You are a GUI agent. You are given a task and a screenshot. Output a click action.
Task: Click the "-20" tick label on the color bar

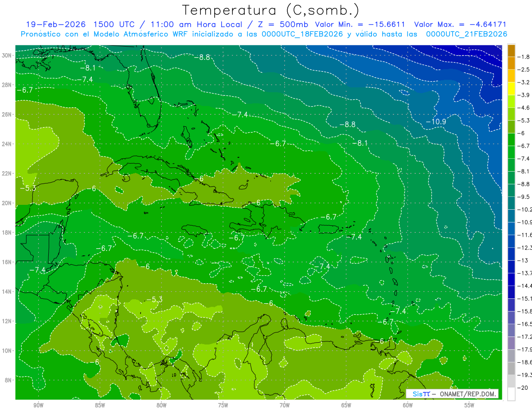click(x=523, y=388)
